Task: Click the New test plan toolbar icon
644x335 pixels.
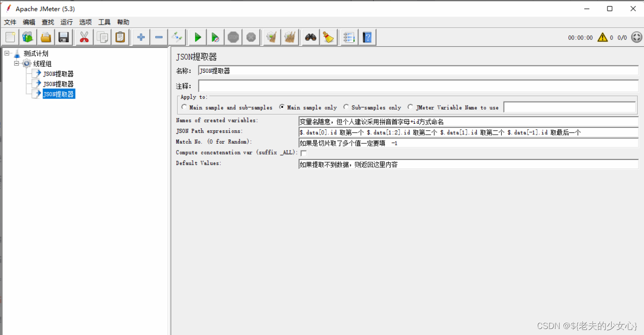Action: coord(11,37)
